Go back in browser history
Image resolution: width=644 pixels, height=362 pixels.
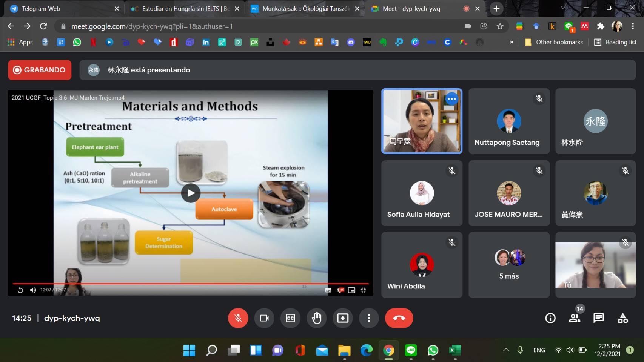pyautogui.click(x=11, y=26)
